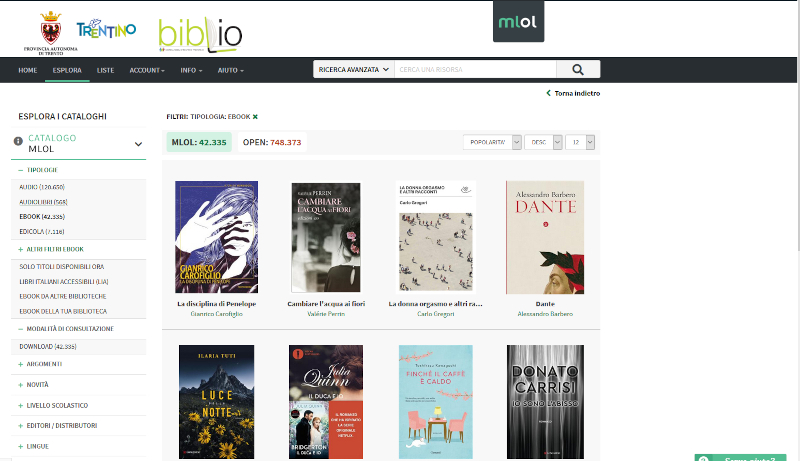800x461 pixels.
Task: Choose Ebook da altre biblioteche
Action: click(x=63, y=296)
